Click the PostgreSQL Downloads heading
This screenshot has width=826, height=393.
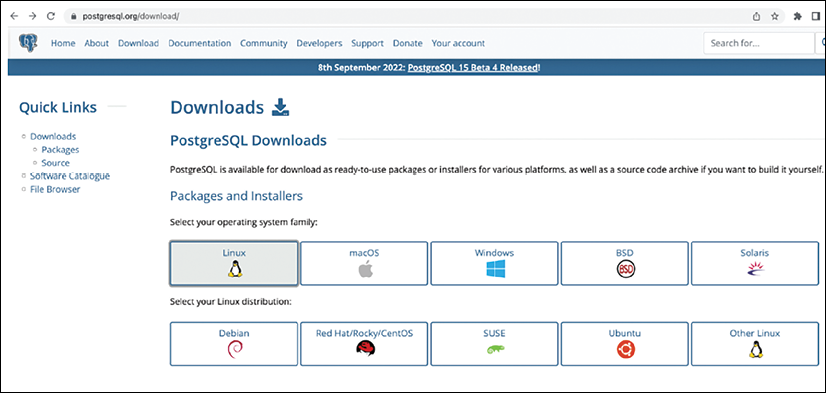pos(248,141)
